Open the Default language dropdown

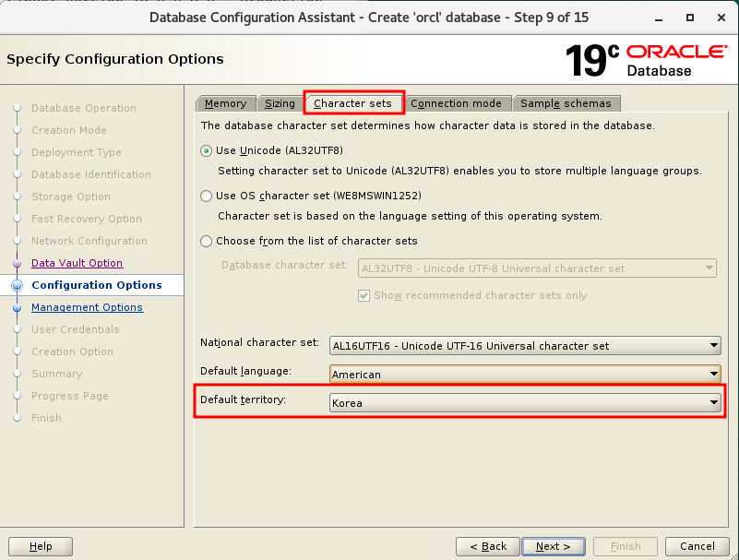point(525,375)
